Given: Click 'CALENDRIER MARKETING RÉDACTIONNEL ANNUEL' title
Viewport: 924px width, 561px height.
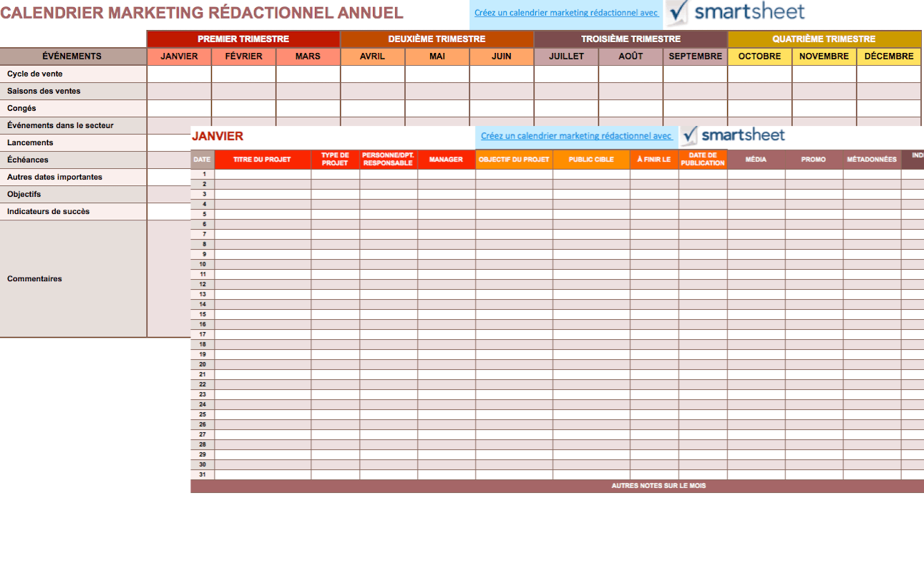Looking at the screenshot, I should click(x=202, y=13).
